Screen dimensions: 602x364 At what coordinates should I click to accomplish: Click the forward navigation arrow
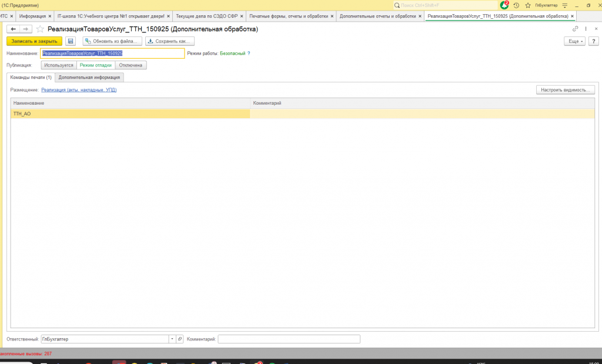[26, 29]
